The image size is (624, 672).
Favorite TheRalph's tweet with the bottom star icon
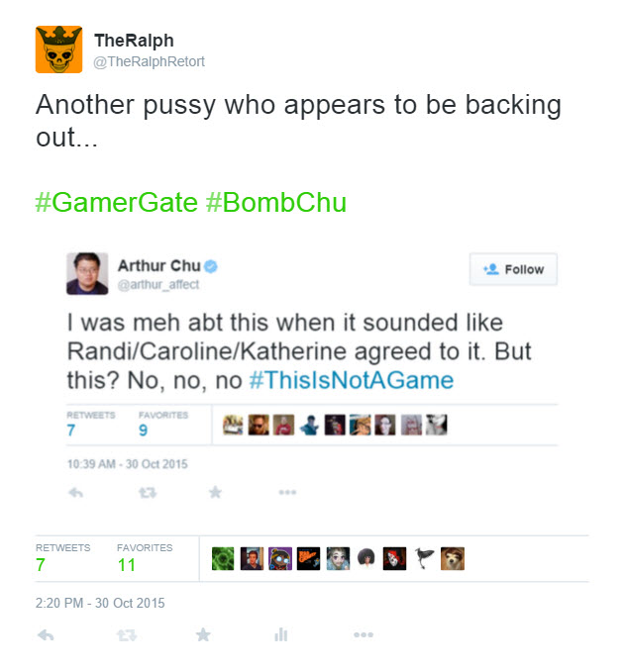(203, 634)
